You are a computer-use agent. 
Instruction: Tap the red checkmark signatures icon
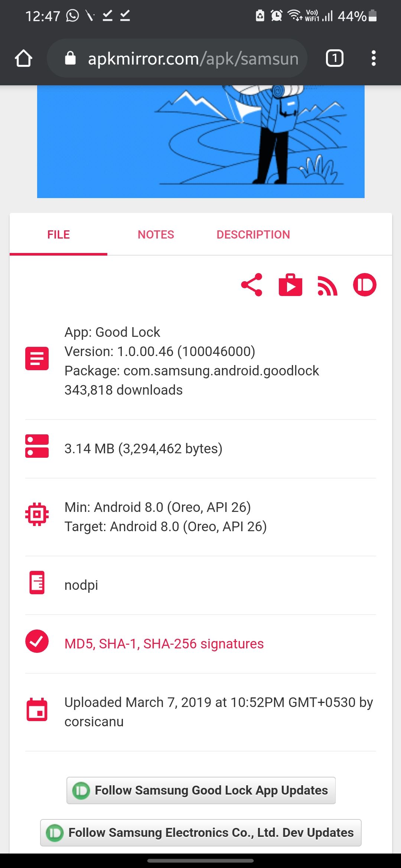tap(37, 641)
